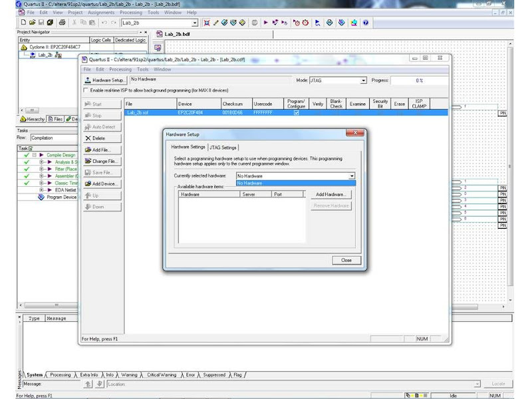Select highlighted No Hardware list option
Screen dimensions: 532x399
coord(295,184)
